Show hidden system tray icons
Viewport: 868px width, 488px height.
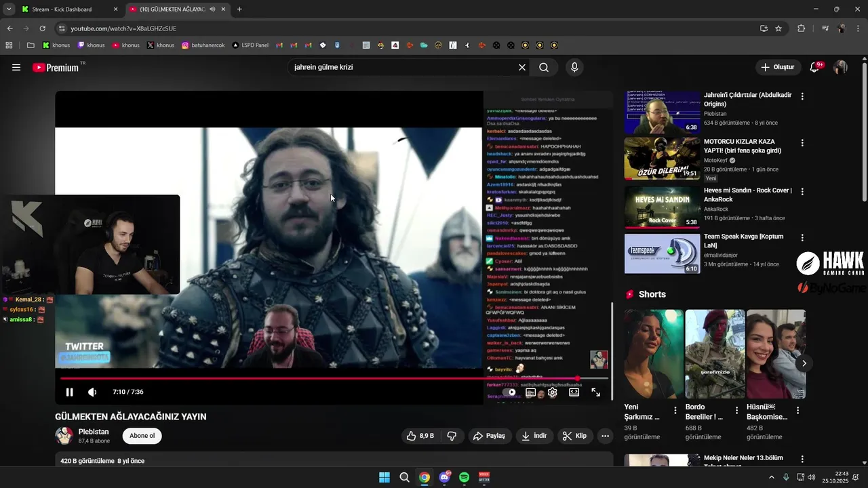pos(772,477)
